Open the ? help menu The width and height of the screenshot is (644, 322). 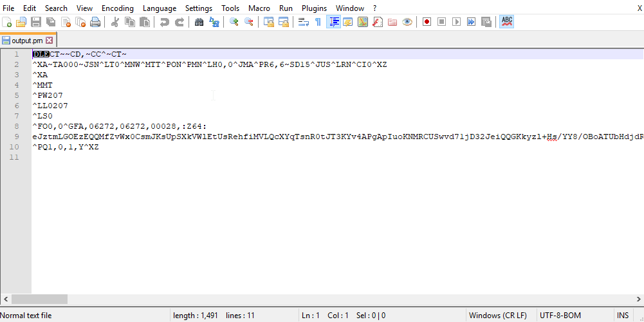pyautogui.click(x=374, y=8)
